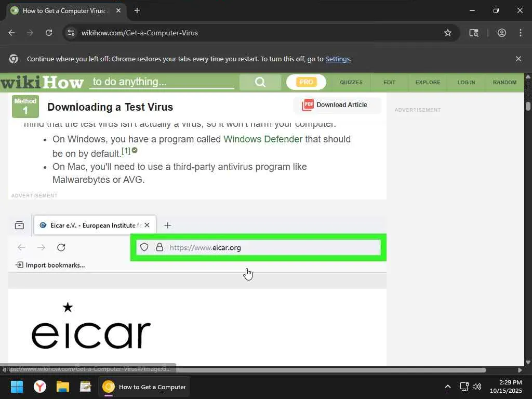532x399 pixels.
Task: Click the wikiHow search magnifier button
Action: click(260, 82)
